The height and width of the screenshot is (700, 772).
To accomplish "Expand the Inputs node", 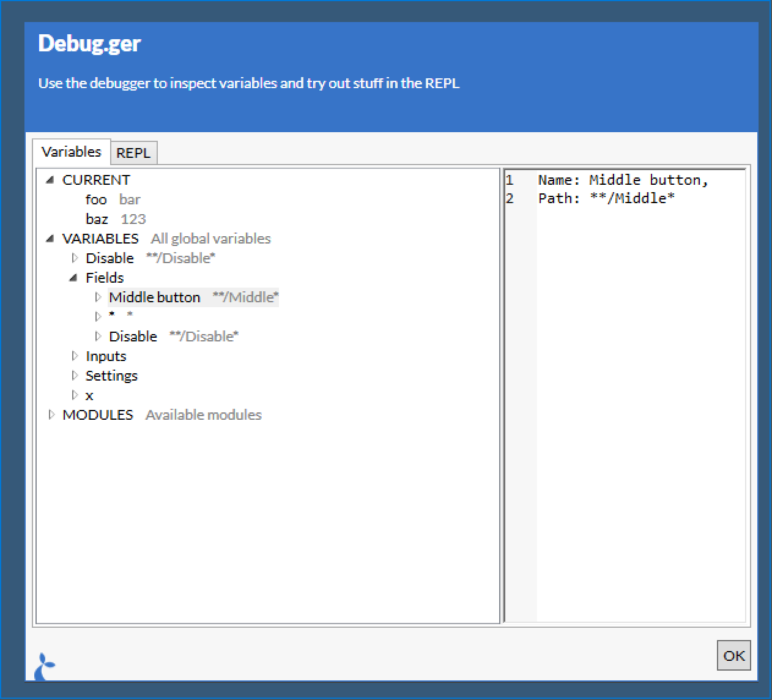I will click(75, 356).
